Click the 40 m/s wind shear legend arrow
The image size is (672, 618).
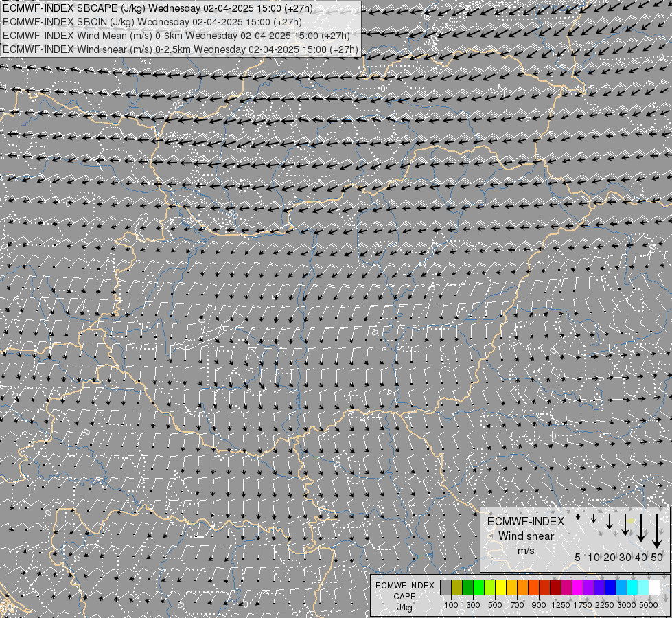click(641, 528)
